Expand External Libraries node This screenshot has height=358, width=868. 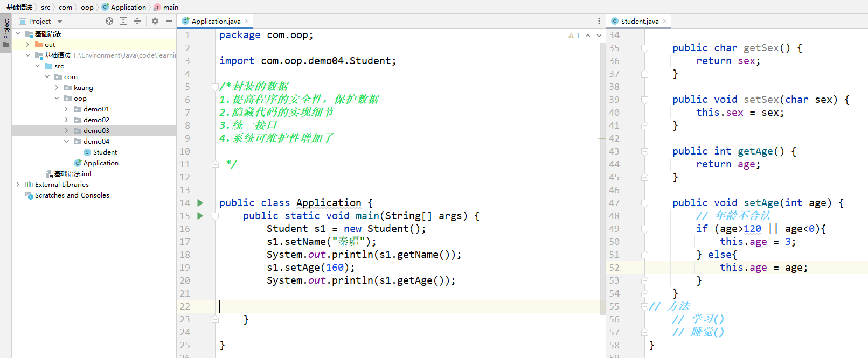pyautogui.click(x=18, y=184)
